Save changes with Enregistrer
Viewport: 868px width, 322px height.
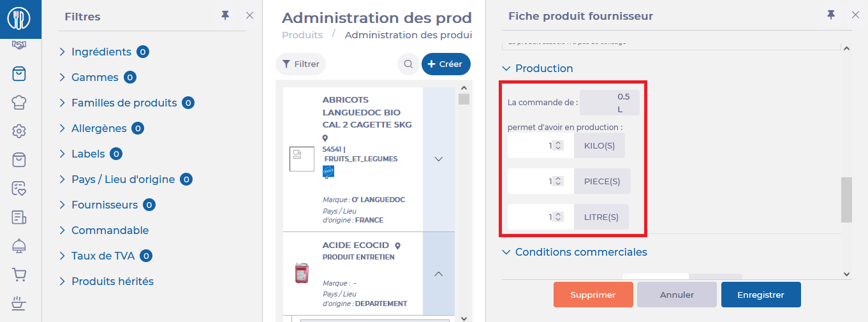(760, 295)
